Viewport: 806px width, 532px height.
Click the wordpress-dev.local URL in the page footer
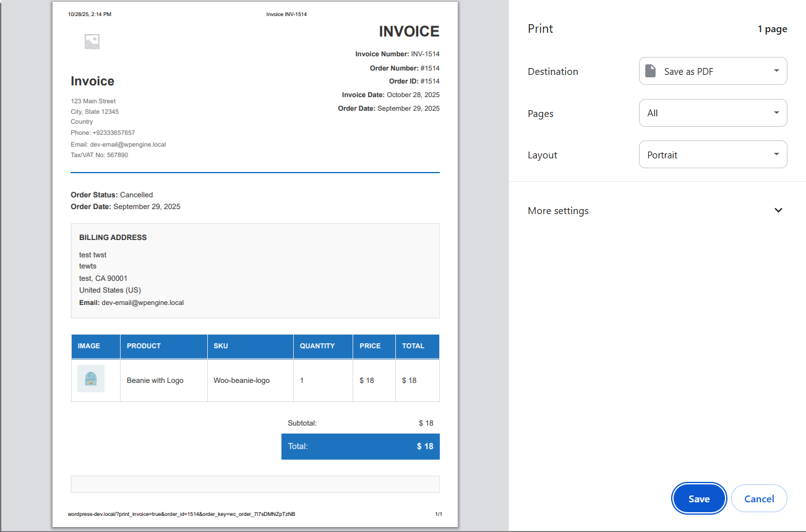point(182,514)
